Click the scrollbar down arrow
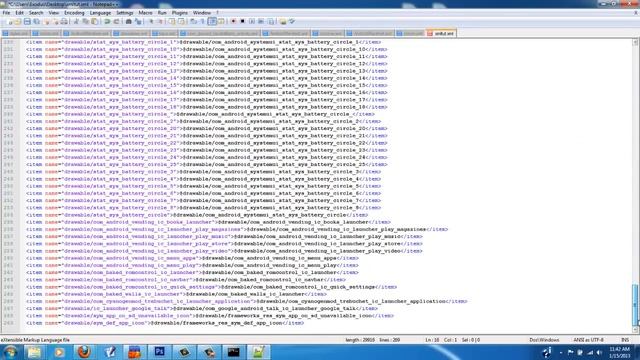 635,329
